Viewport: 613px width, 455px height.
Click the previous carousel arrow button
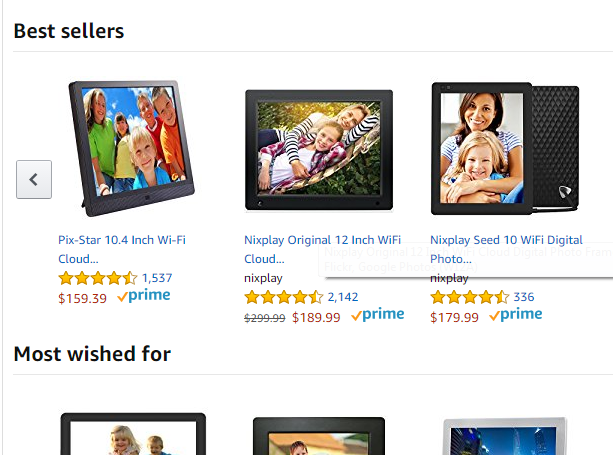tap(34, 179)
